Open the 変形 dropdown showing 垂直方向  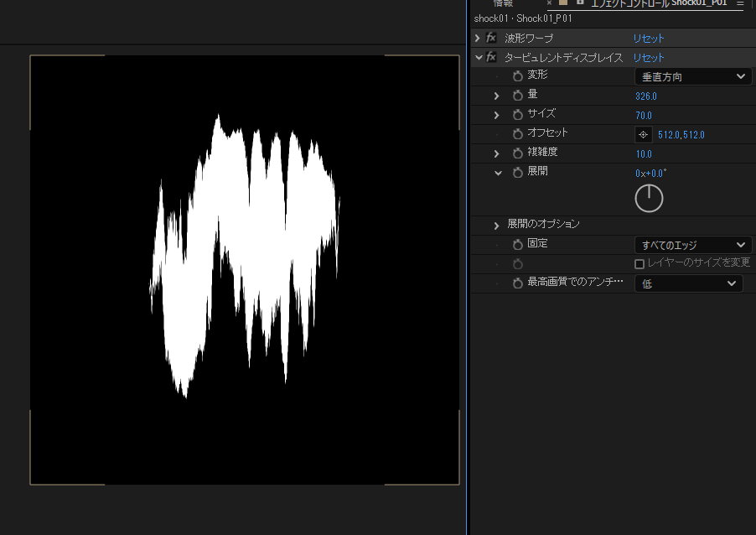coord(692,76)
